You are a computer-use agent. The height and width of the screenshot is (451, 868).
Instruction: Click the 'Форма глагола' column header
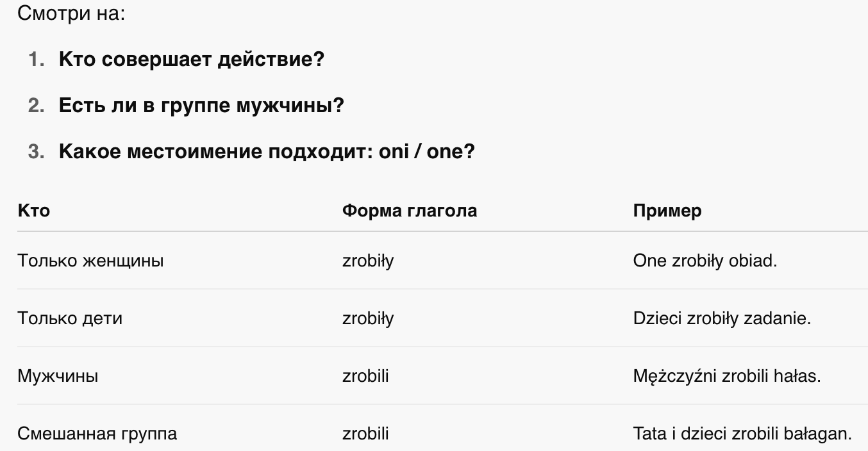[410, 211]
